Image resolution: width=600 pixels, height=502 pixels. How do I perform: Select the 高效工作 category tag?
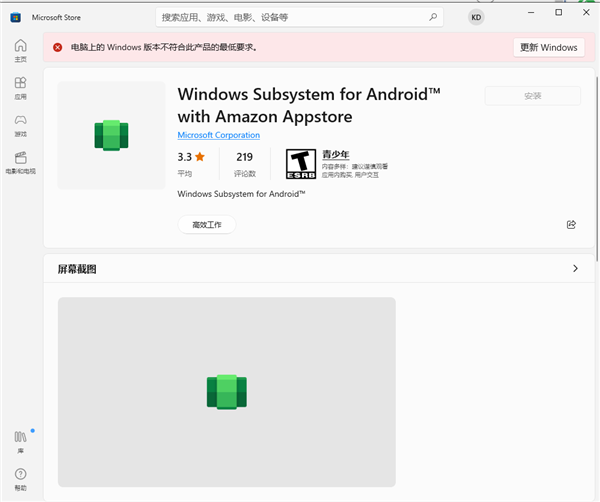click(206, 225)
